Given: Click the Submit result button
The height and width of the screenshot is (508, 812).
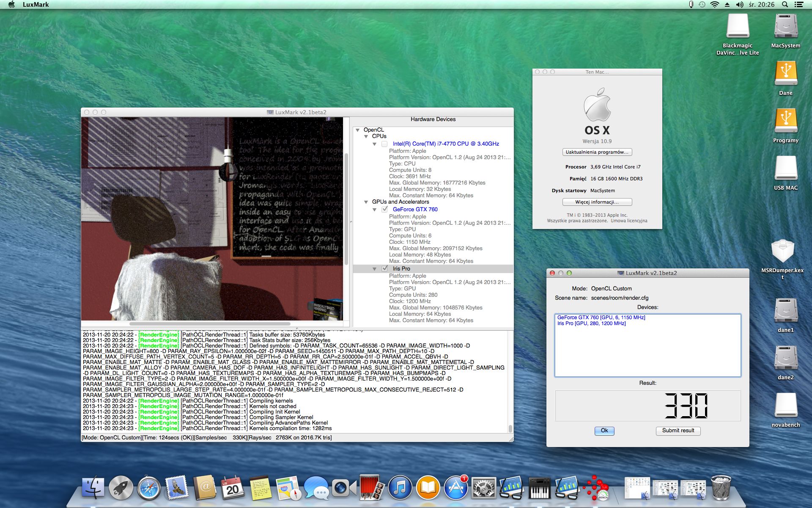Looking at the screenshot, I should click(x=678, y=431).
